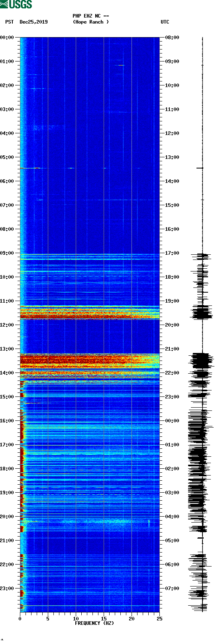The width and height of the screenshot is (220, 644).
Task: Click the 15:00 UTC time label
Action: click(172, 205)
